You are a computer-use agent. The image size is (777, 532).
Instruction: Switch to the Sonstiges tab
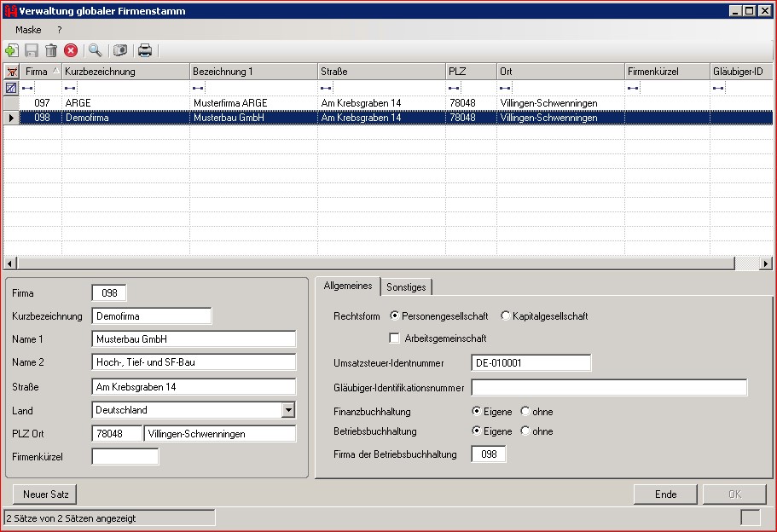(406, 287)
